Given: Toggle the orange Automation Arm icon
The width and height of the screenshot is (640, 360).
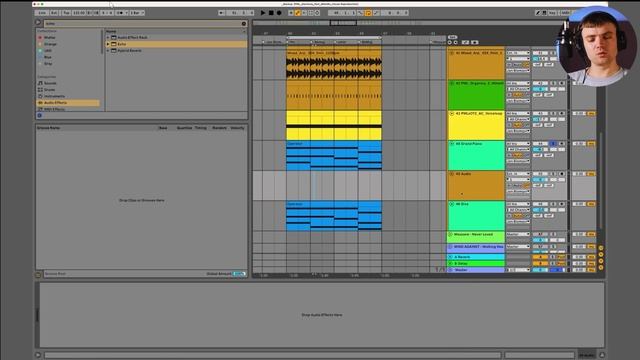Looking at the screenshot, I should [298, 13].
